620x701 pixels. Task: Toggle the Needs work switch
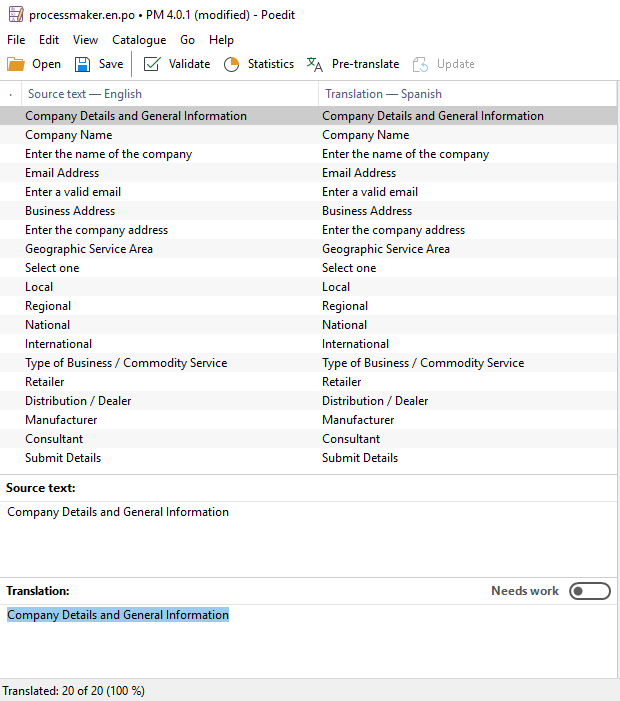point(589,591)
